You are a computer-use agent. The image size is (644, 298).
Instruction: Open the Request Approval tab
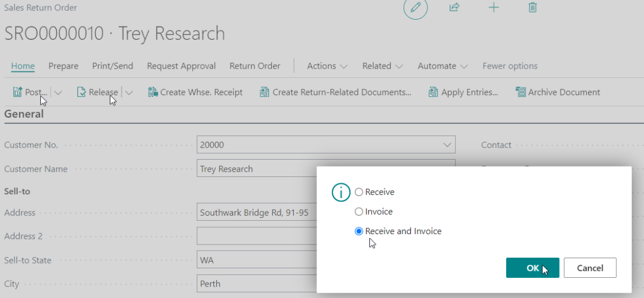pyautogui.click(x=181, y=66)
